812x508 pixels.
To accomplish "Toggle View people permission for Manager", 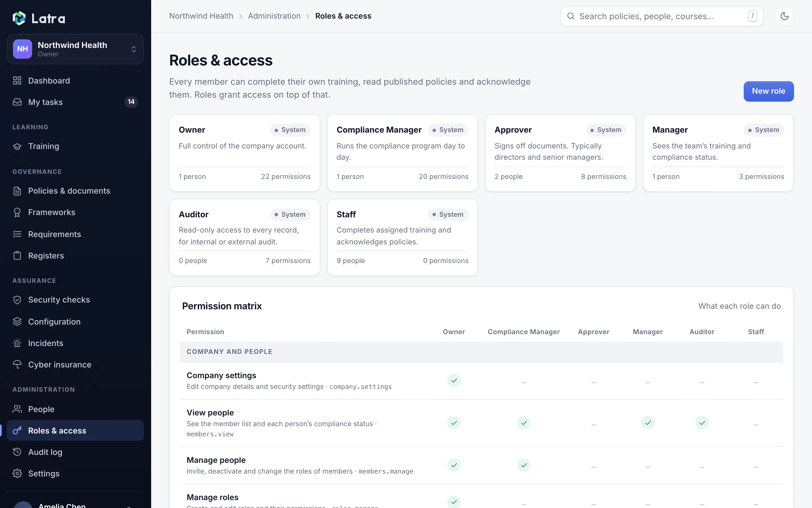I will tap(648, 423).
